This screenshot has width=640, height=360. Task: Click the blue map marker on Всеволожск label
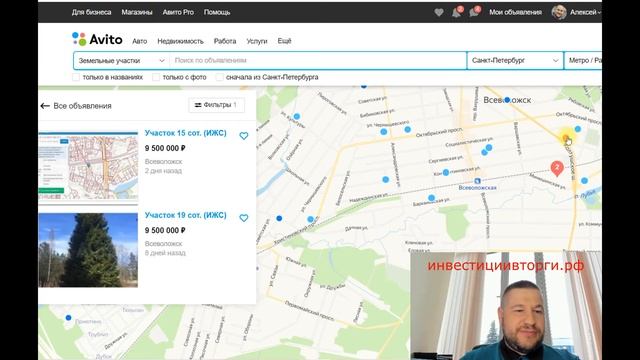pos(507,100)
